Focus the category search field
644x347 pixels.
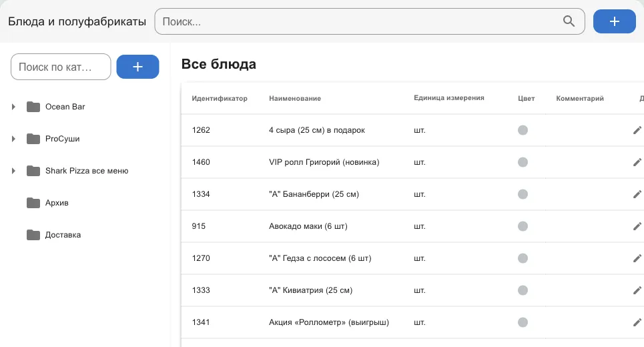coord(61,67)
